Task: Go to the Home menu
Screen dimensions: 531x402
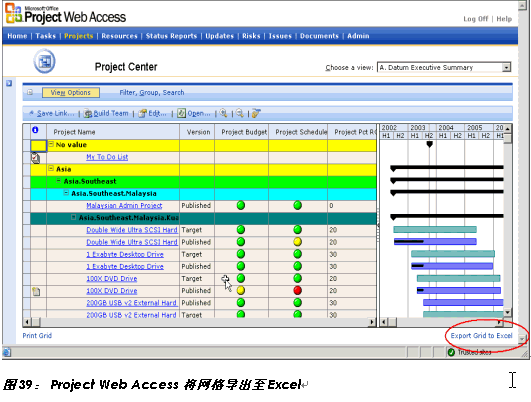Action: pyautogui.click(x=17, y=36)
